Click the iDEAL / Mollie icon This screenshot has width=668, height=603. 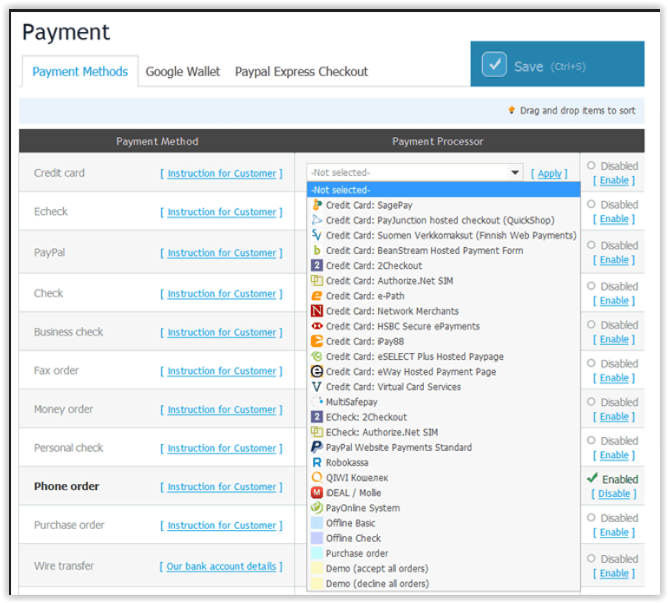pyautogui.click(x=317, y=492)
